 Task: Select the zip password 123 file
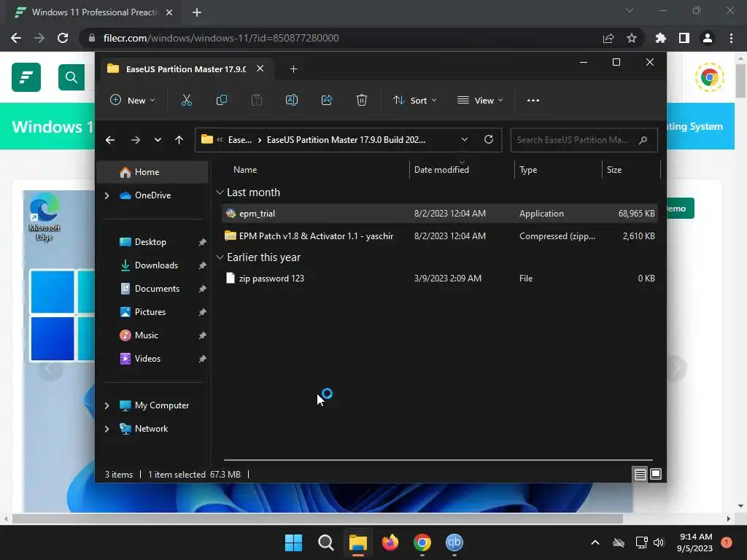(439, 278)
